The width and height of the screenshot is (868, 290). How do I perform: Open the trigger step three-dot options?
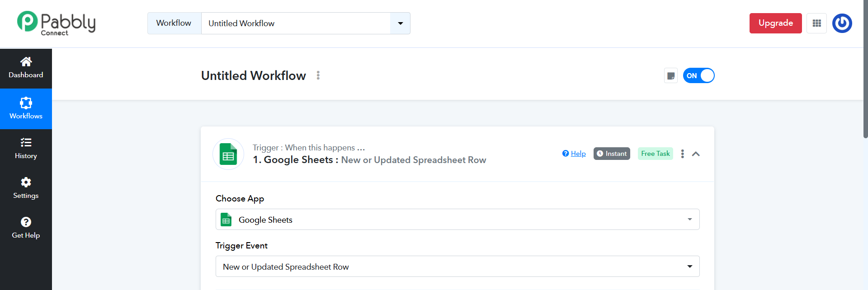click(x=682, y=154)
